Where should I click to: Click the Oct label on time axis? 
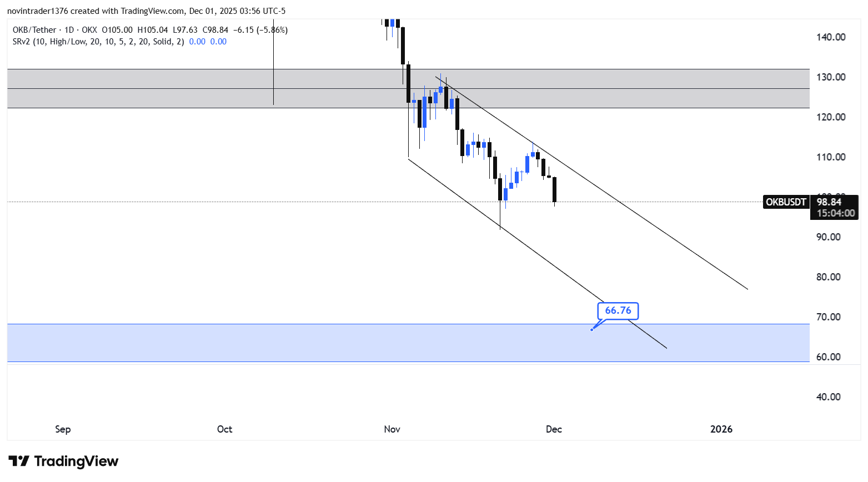(224, 429)
